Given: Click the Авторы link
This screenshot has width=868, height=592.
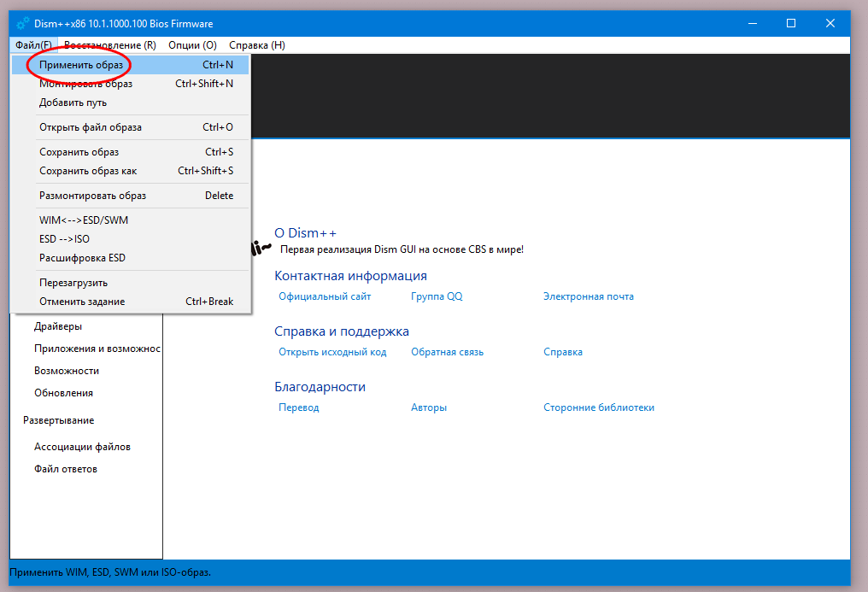Looking at the screenshot, I should pos(429,407).
